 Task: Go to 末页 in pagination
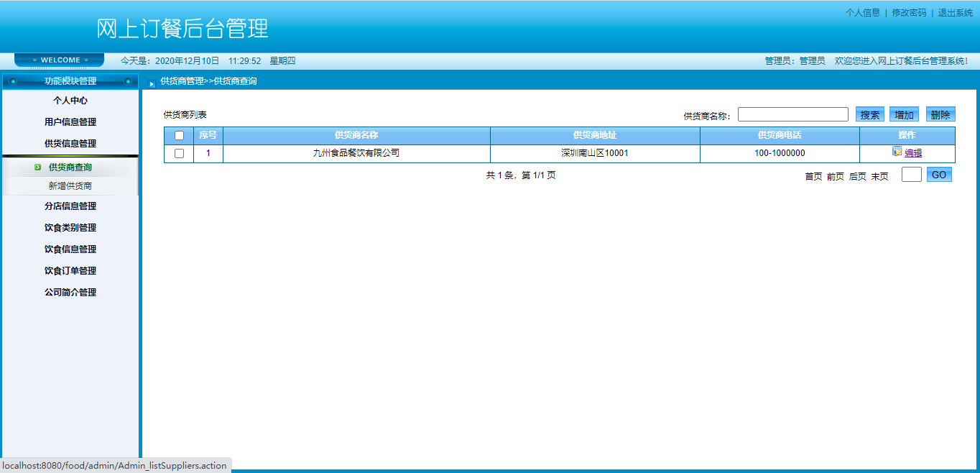[880, 177]
